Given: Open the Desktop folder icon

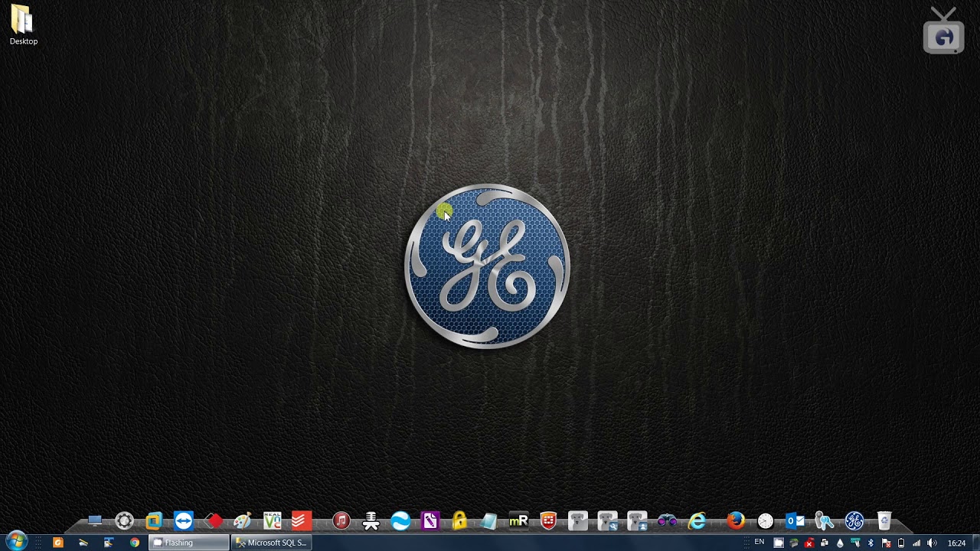Looking at the screenshot, I should click(x=23, y=24).
